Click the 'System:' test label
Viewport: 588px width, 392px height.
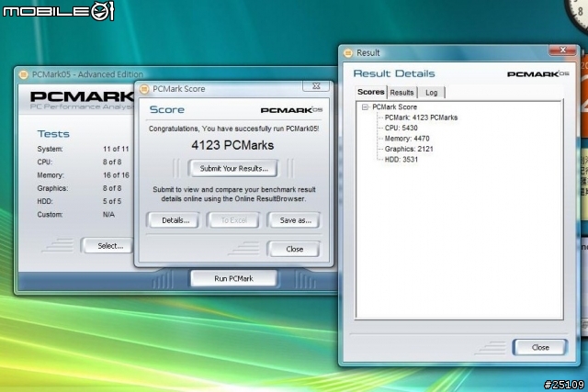(50, 149)
